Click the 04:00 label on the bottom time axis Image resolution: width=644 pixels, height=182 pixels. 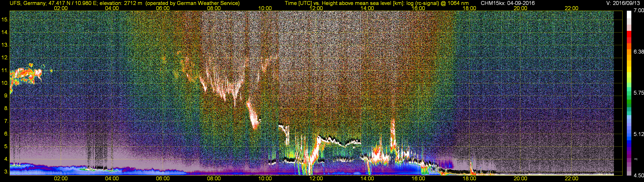[112, 179]
